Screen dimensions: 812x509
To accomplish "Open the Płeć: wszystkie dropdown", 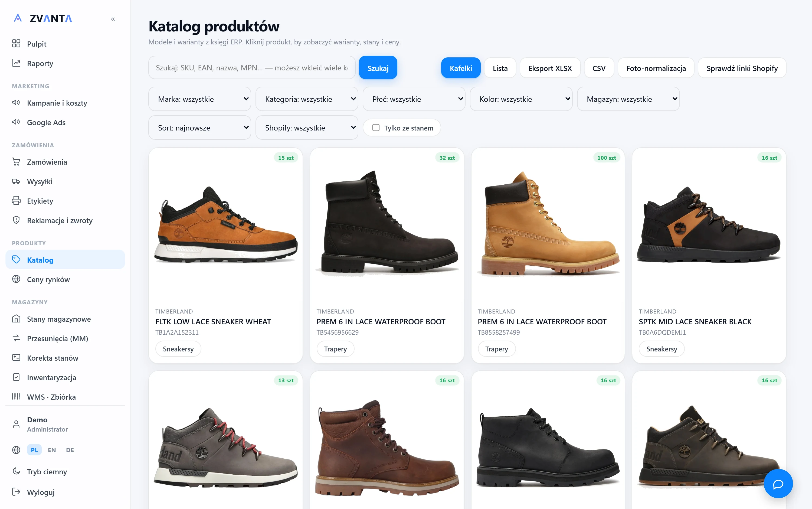I will pyautogui.click(x=414, y=99).
